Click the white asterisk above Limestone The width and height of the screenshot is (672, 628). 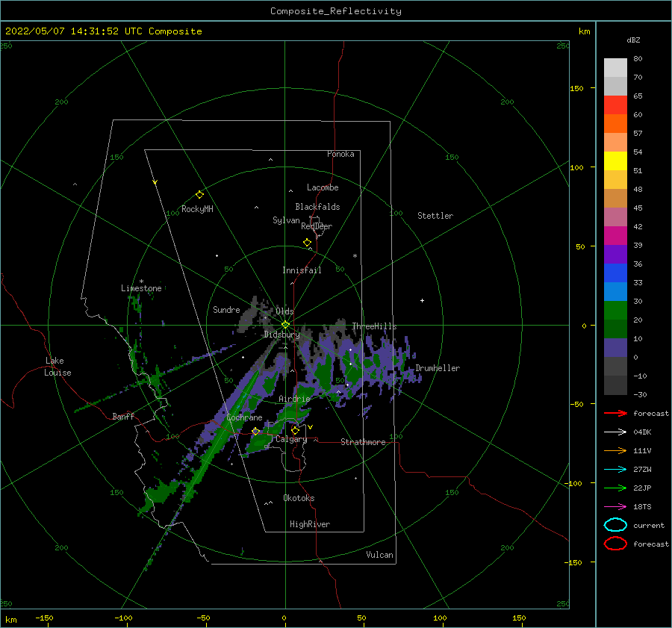click(141, 282)
